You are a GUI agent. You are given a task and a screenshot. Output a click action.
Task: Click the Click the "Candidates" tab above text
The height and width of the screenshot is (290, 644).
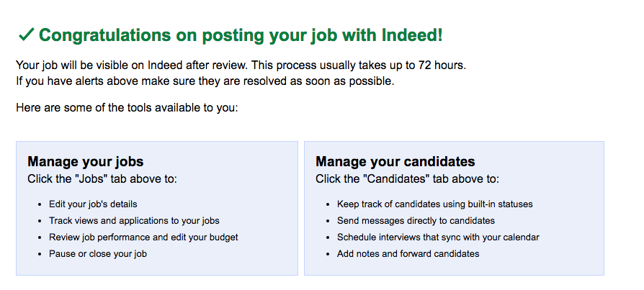tap(407, 179)
